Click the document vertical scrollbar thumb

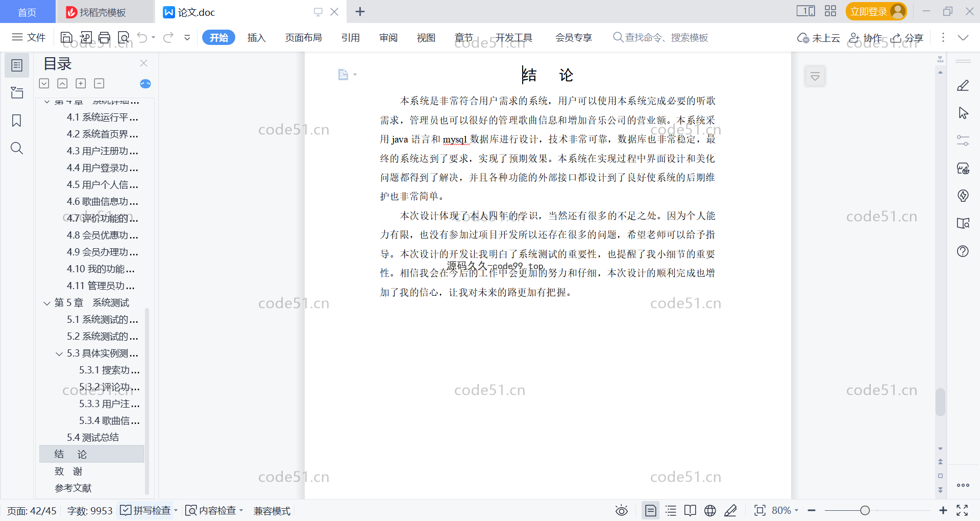click(940, 402)
